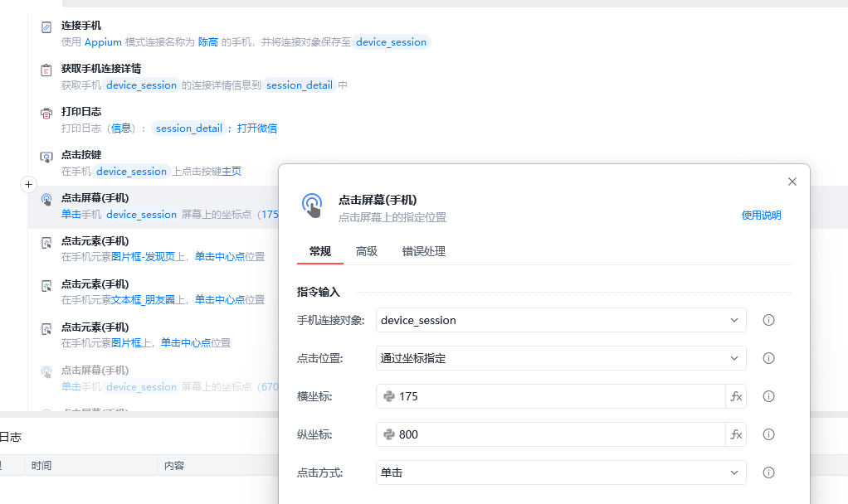Click the fx button beside 横坐标
Image resolution: width=848 pixels, height=504 pixels.
click(x=736, y=396)
